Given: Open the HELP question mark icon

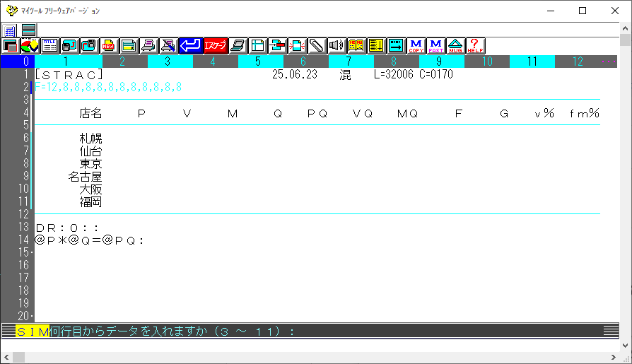Looking at the screenshot, I should [475, 46].
